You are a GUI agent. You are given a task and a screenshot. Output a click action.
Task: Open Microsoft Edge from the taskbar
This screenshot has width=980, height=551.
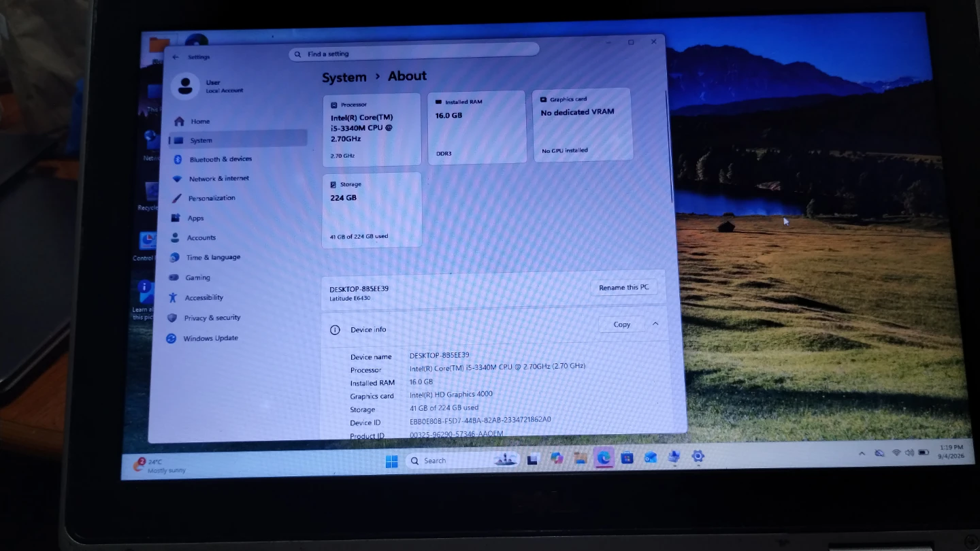point(604,458)
